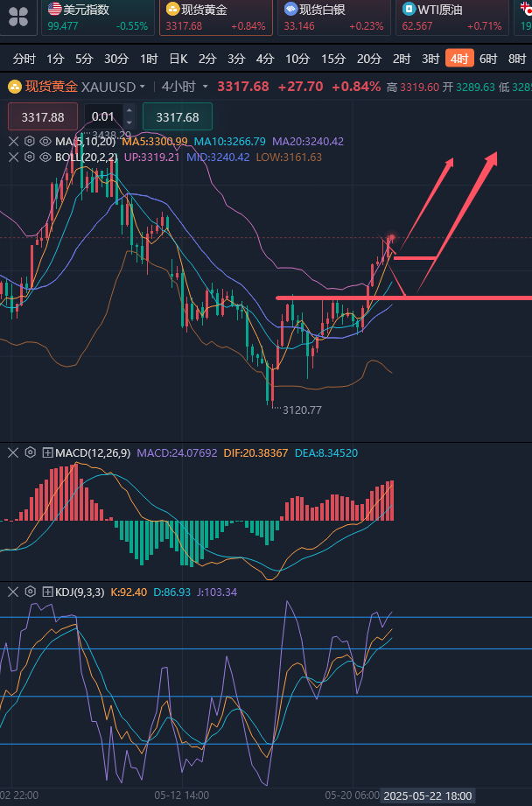Image resolution: width=532 pixels, height=806 pixels.
Task: Select the 8时 timeframe
Action: pyautogui.click(x=516, y=60)
